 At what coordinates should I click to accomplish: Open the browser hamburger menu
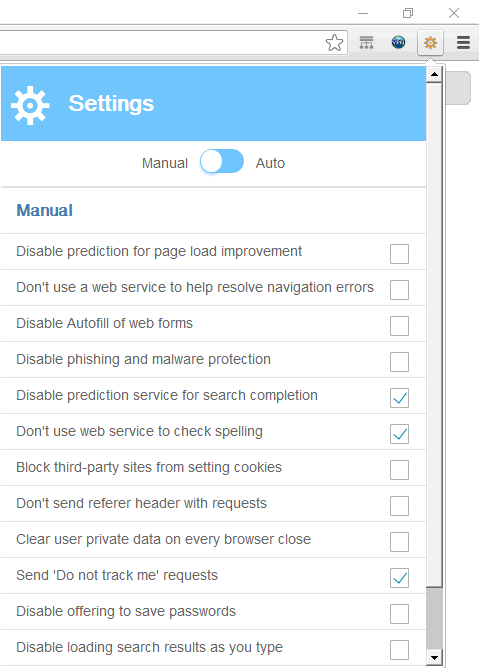[463, 43]
